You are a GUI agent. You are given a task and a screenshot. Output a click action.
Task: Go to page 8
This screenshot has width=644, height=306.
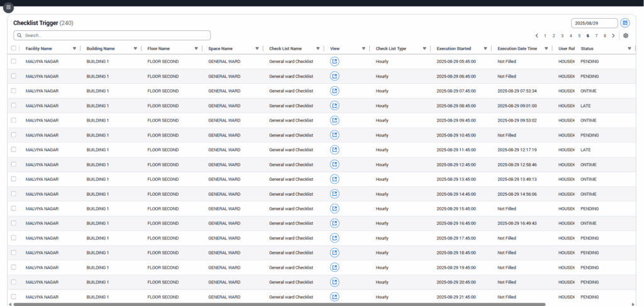tap(605, 36)
